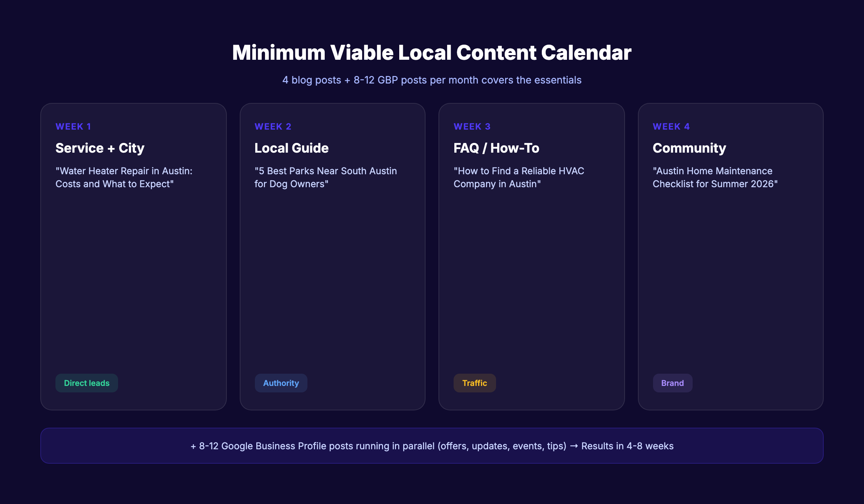
Task: Click the "Authority" badge on Week 2
Action: pos(281,383)
